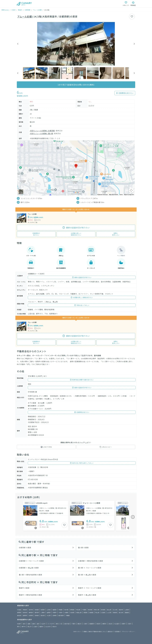The image size is (152, 644).
Task: Switch map to satellite imagery thumbnail
Action: [x=21, y=192]
